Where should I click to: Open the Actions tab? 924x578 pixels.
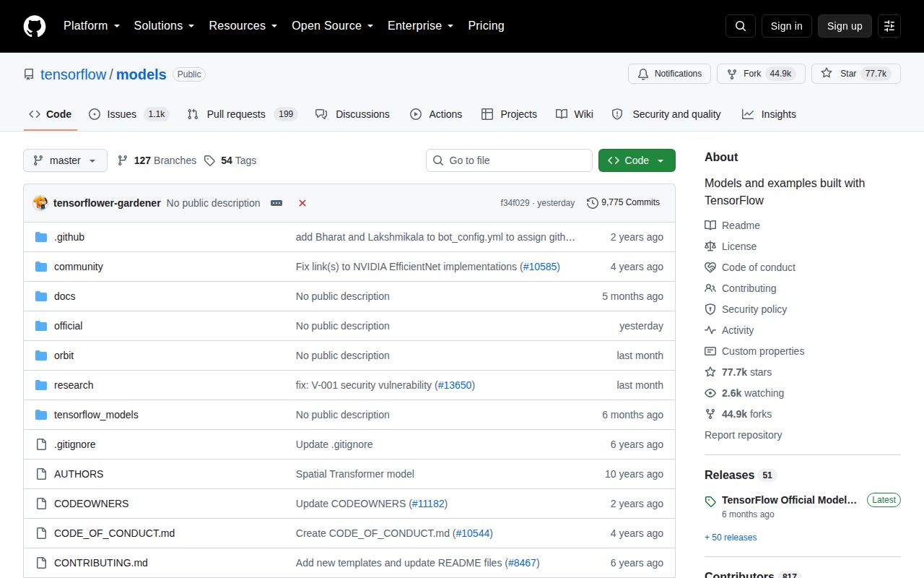click(x=436, y=114)
